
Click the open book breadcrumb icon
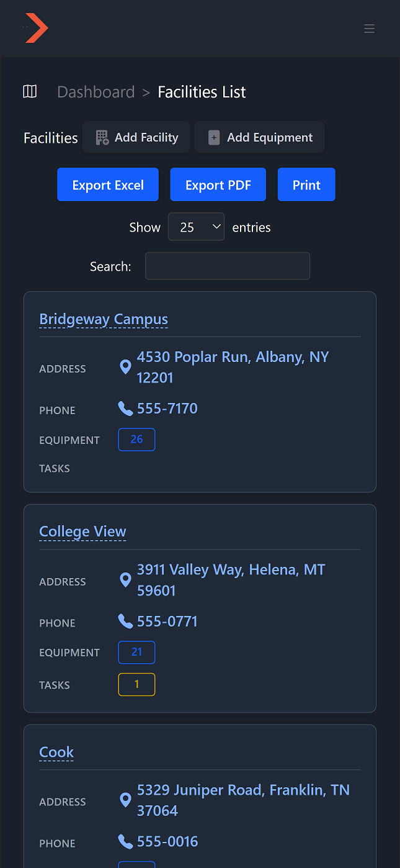coord(29,91)
